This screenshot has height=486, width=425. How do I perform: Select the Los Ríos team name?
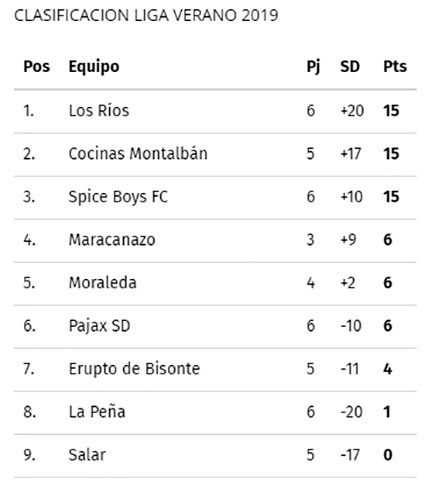point(99,110)
